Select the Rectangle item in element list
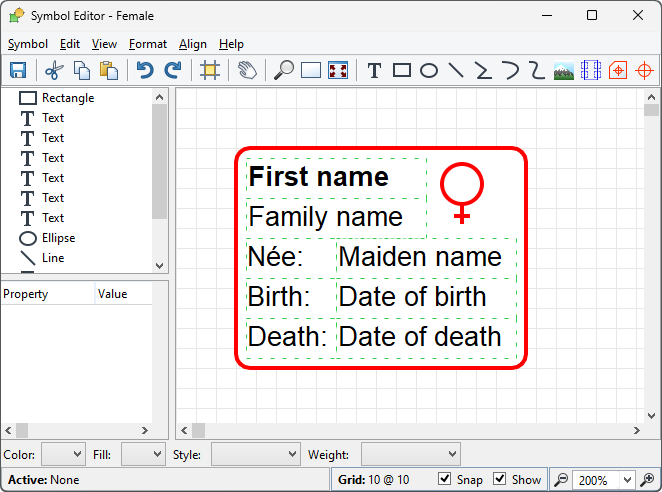Viewport: 662px width, 492px height. coord(57,98)
